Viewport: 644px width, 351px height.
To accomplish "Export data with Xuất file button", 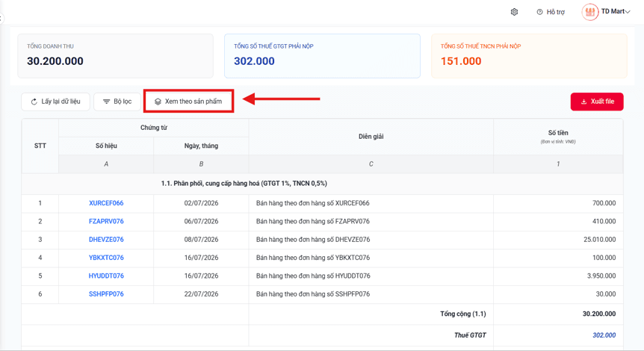I will coord(597,102).
